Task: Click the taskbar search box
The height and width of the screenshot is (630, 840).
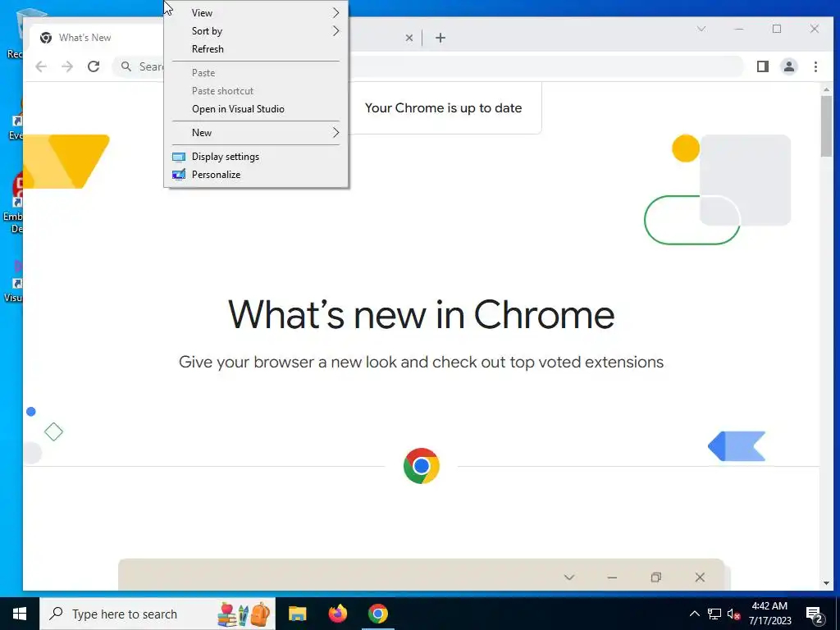Action: tap(157, 614)
